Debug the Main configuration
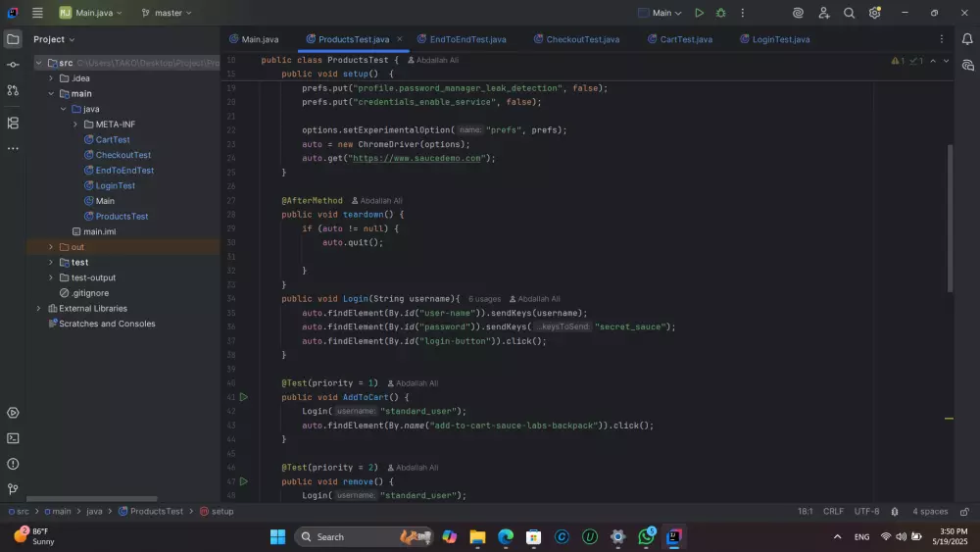980x552 pixels. coord(720,13)
